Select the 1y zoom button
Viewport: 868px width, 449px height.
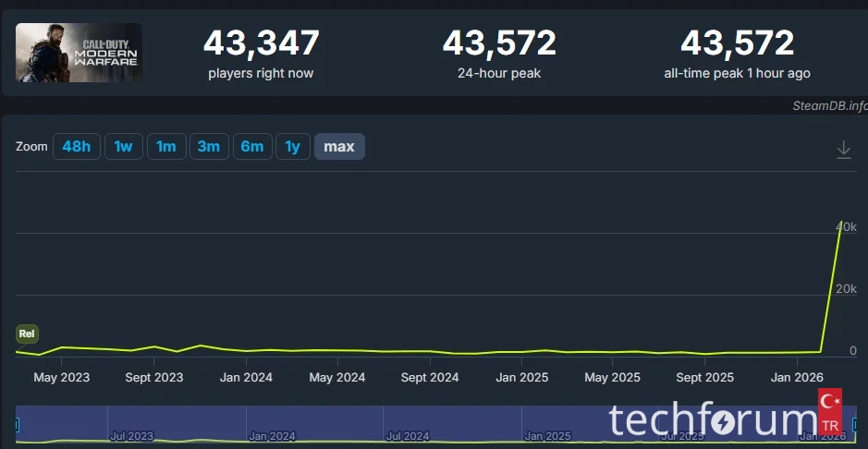292,147
